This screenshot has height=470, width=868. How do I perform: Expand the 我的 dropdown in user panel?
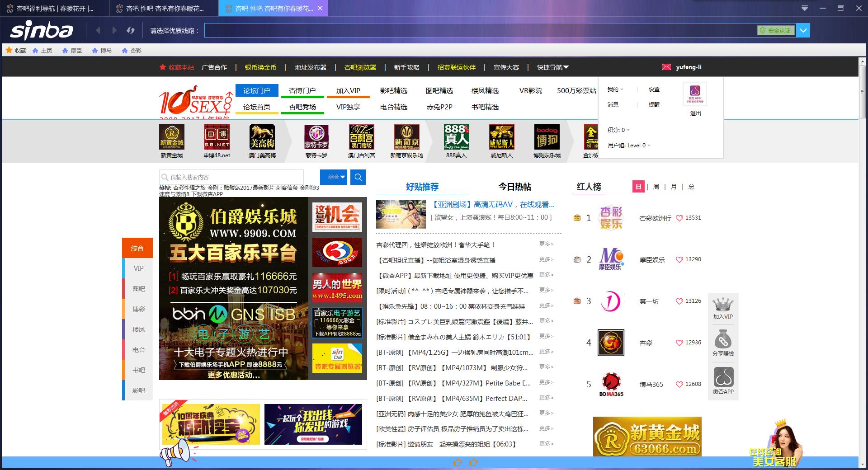615,89
